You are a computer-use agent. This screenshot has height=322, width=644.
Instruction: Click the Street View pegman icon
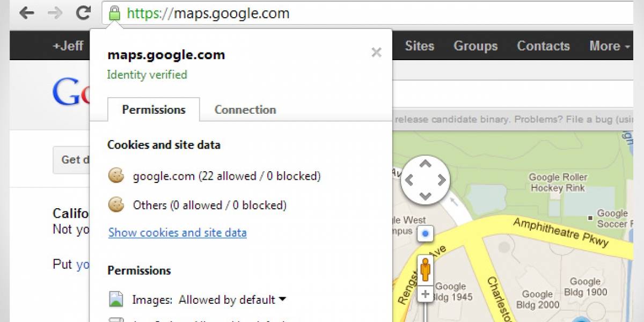(x=425, y=270)
